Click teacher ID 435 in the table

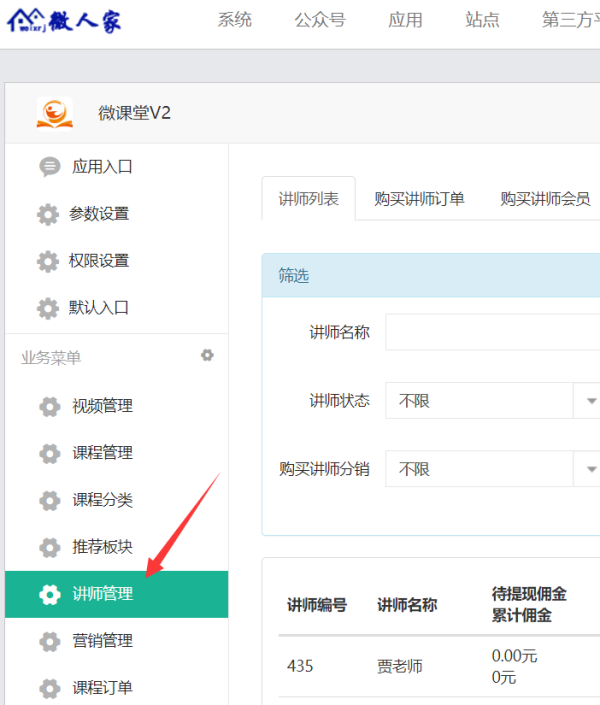(x=300, y=666)
